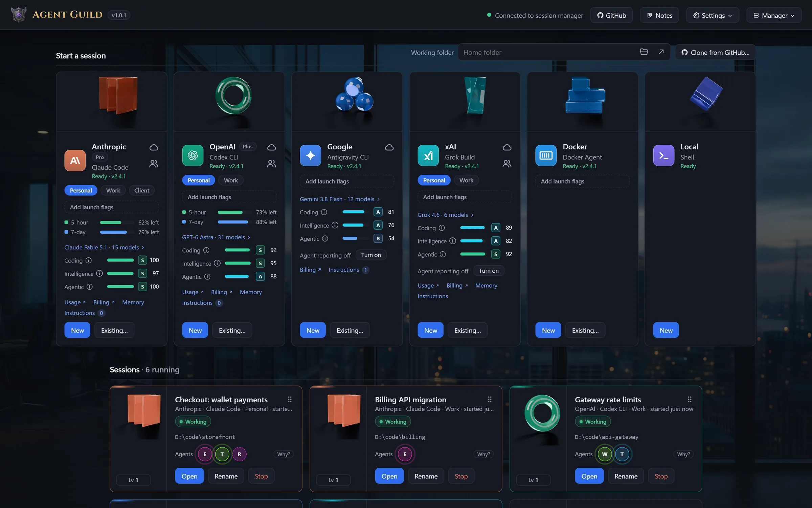The image size is (812, 508).
Task: Select the Work profile on OpenAI card
Action: 231,180
